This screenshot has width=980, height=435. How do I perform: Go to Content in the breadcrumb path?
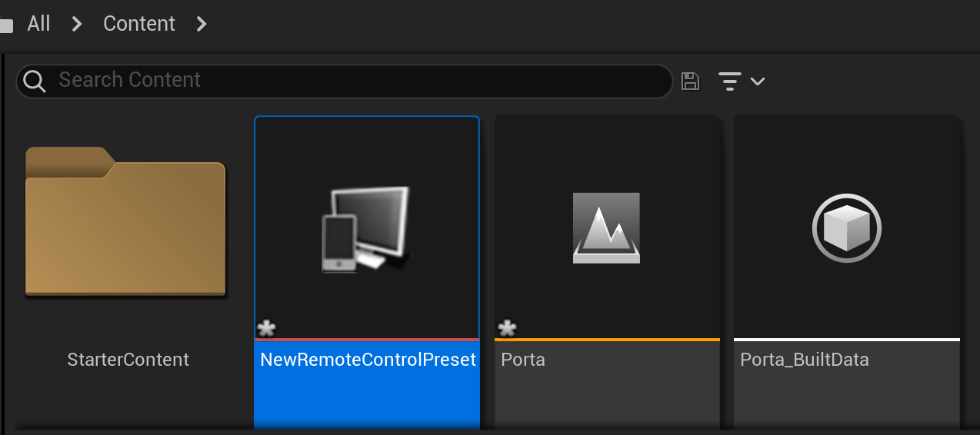pyautogui.click(x=139, y=24)
